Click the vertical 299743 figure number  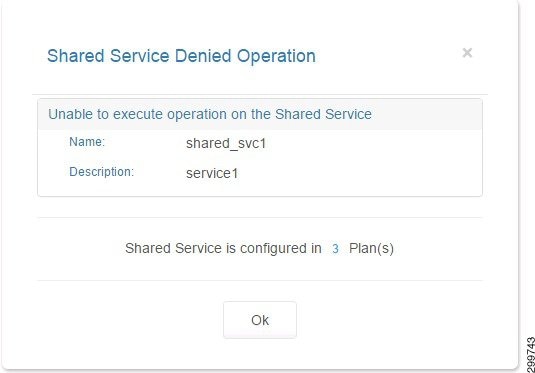tap(530, 355)
